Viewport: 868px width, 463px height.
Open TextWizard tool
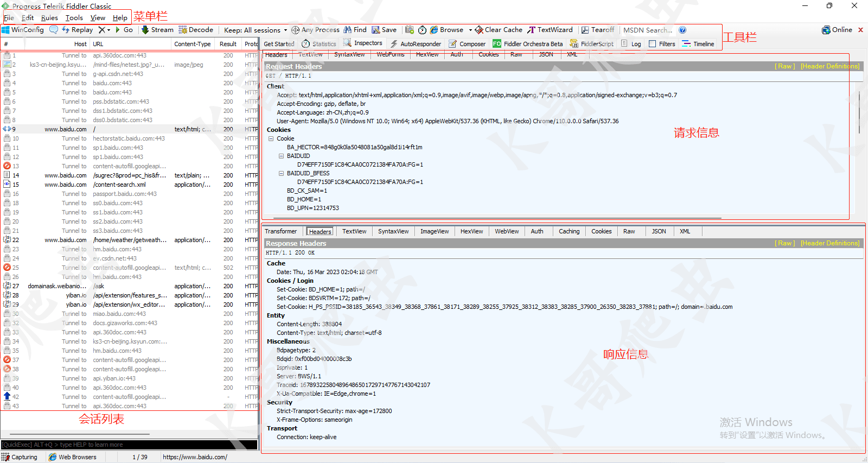pyautogui.click(x=550, y=30)
